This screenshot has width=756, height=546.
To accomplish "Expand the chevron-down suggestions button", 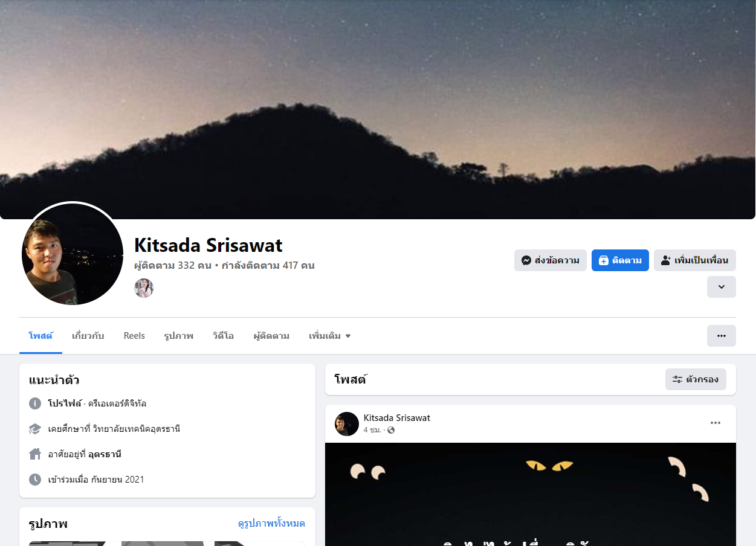I will coord(721,287).
